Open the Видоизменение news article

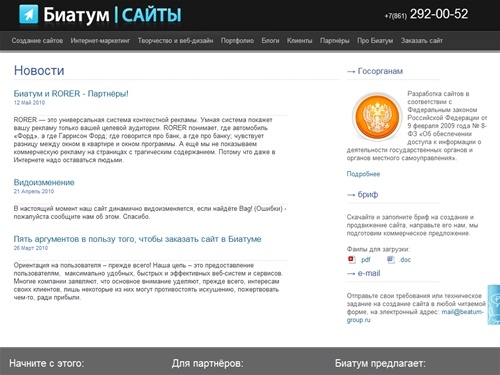click(44, 182)
